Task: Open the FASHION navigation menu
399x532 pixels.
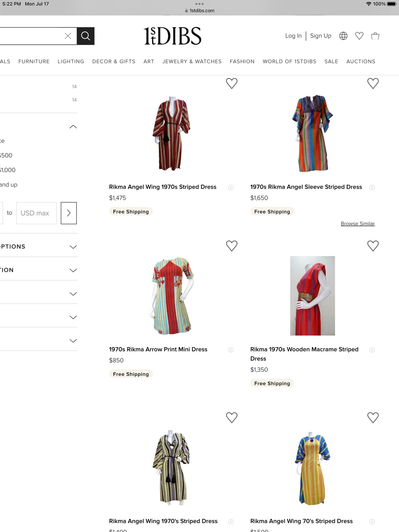Action: click(242, 62)
